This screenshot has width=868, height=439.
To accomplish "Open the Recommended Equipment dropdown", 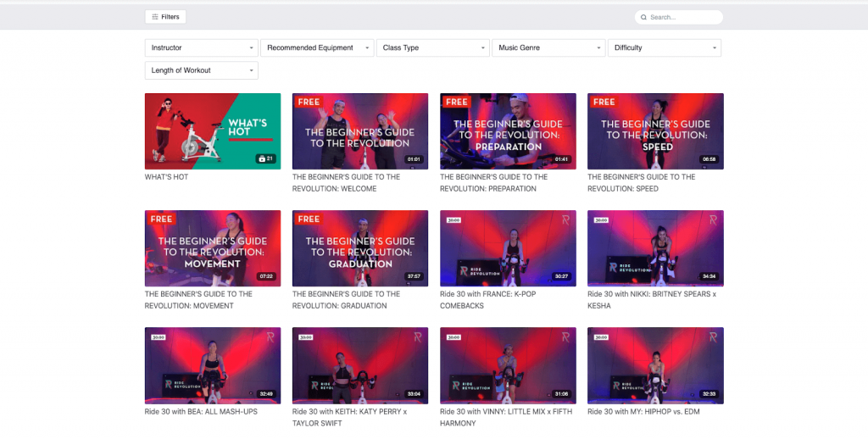I will [x=317, y=47].
